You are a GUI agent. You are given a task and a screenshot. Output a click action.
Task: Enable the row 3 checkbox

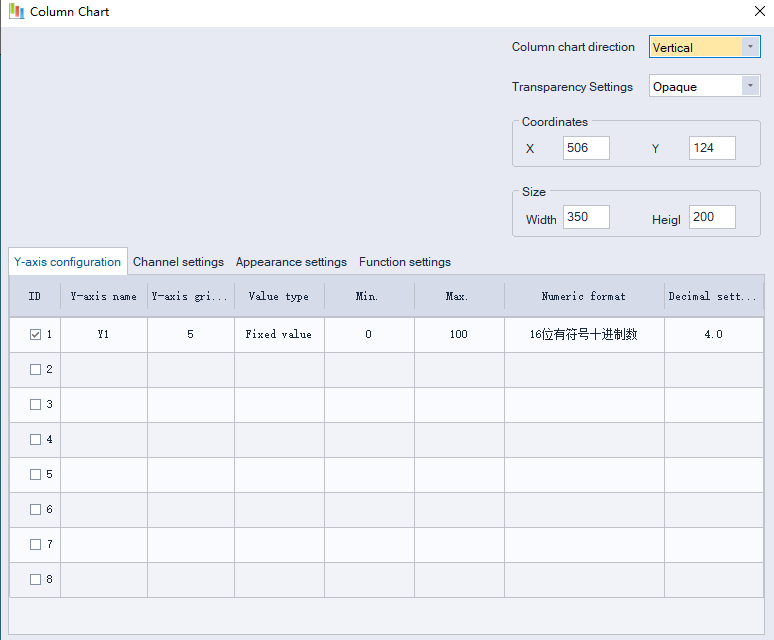point(36,405)
